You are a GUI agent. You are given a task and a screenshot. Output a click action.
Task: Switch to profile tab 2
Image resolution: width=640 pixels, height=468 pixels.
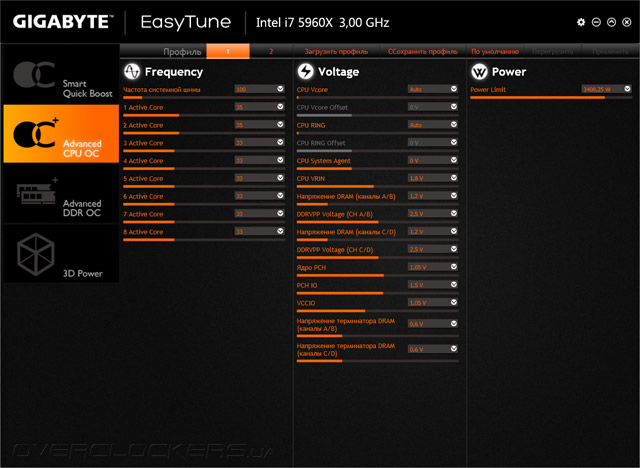click(x=271, y=51)
